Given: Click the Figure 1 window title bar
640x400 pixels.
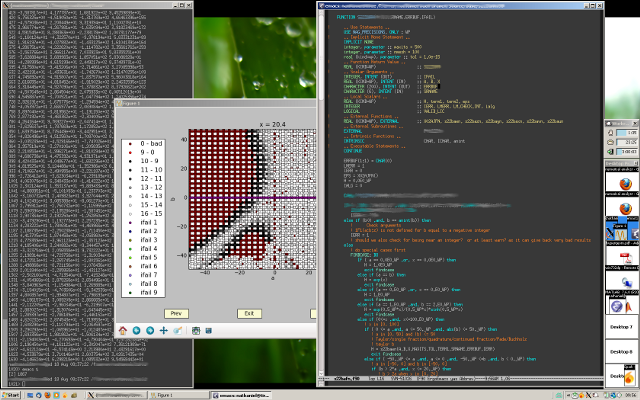Looking at the screenshot, I should click(x=216, y=103).
